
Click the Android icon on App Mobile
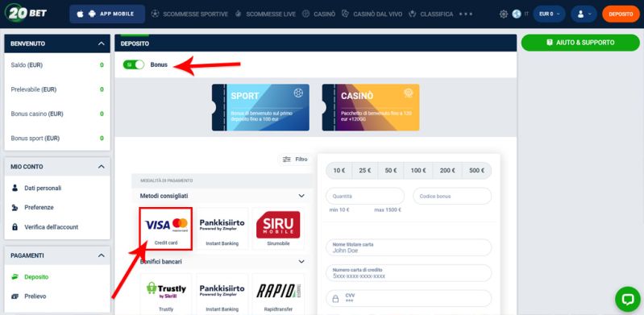92,14
